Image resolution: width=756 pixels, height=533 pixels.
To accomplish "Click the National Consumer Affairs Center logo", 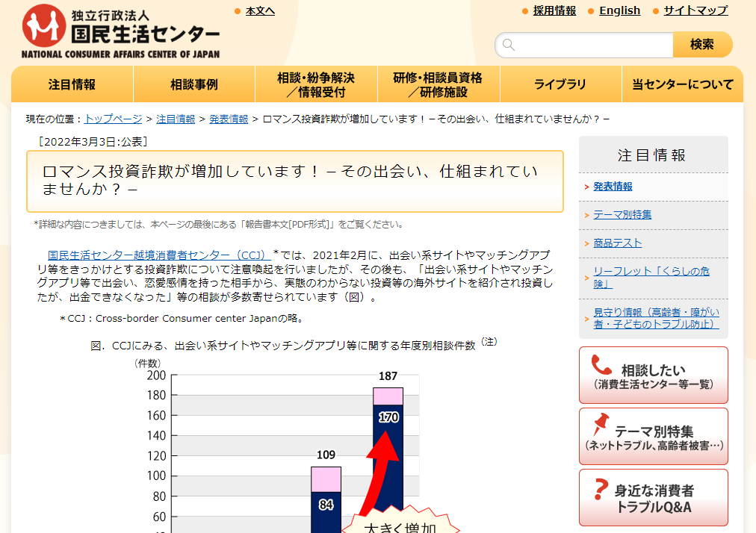I will pyautogui.click(x=120, y=32).
